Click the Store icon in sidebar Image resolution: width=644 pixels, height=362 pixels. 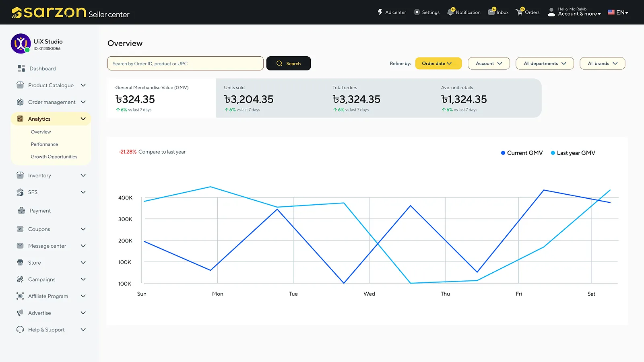pyautogui.click(x=20, y=263)
